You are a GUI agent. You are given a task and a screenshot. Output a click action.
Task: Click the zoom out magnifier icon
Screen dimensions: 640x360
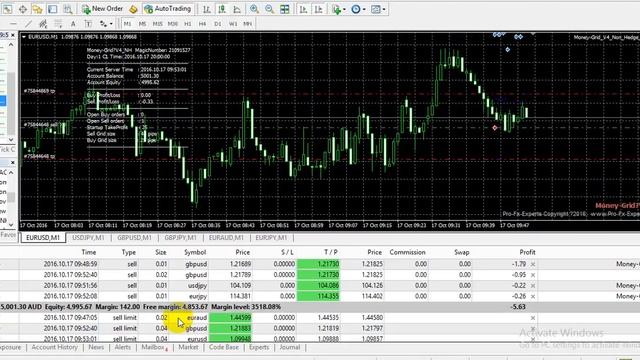pos(269,9)
